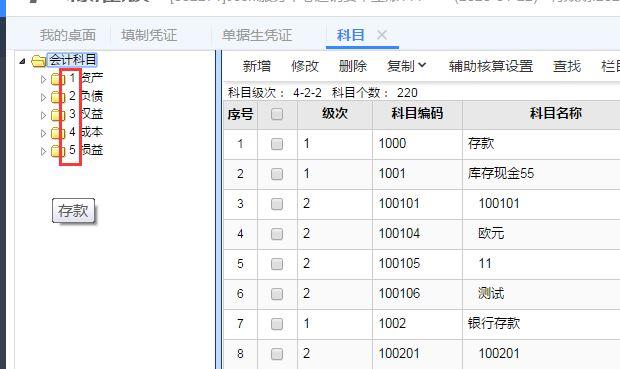Screen dimensions: 620x369
Task: Check the checkbox for row 1001 库存现金55
Action: (277, 174)
